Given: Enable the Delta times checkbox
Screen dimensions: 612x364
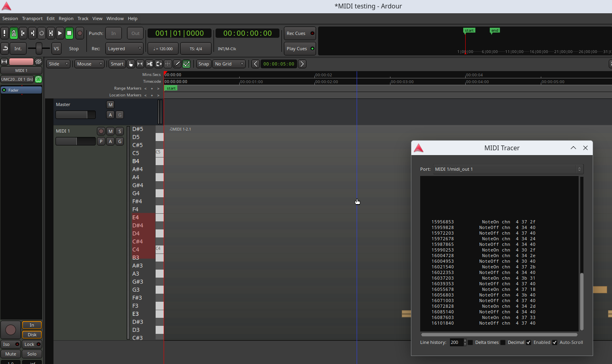Looking at the screenshot, I should pyautogui.click(x=470, y=342).
